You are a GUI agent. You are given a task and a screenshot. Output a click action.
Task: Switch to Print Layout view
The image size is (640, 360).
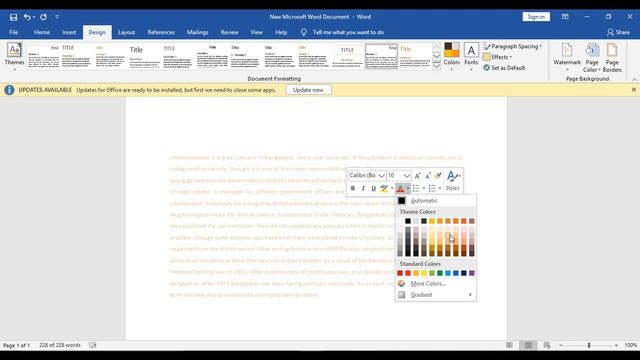pos(528,345)
